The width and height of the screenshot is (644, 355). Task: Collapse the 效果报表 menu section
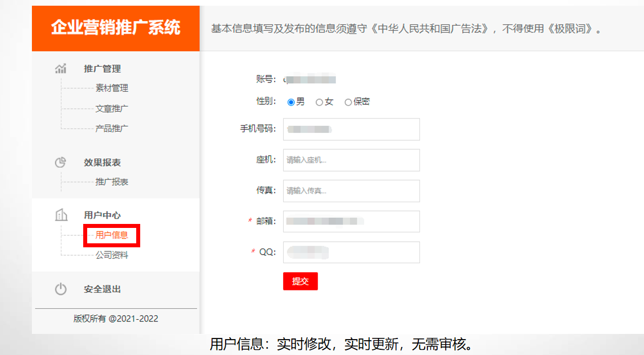[103, 162]
